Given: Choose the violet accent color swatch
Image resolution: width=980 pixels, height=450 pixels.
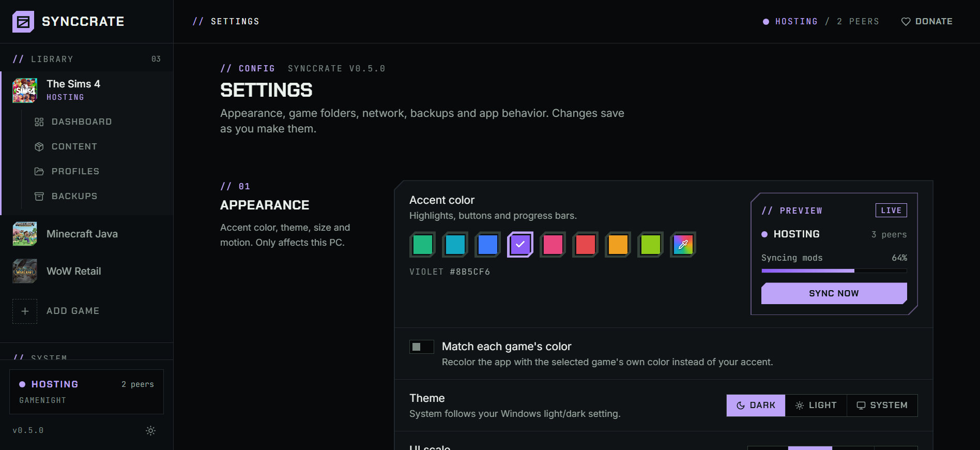Looking at the screenshot, I should [520, 245].
